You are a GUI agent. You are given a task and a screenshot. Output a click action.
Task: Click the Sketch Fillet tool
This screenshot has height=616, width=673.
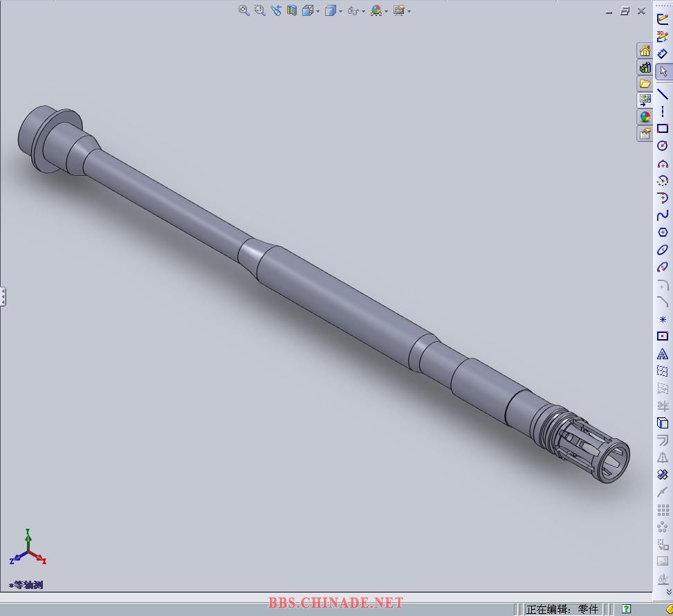pos(663,284)
